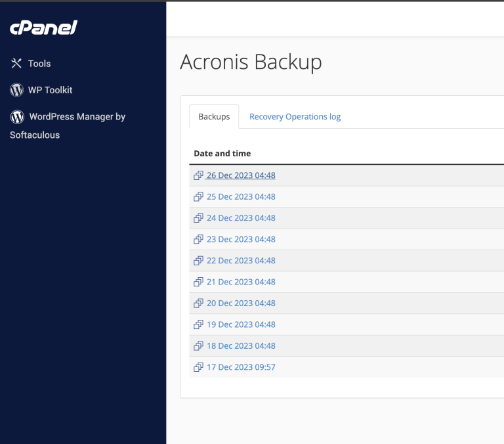Select the Backups tab
Viewport: 504px width, 444px height.
[x=214, y=116]
